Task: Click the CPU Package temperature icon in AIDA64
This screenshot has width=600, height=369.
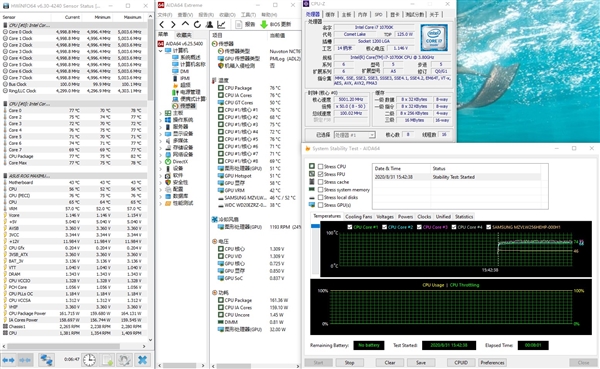Action: (x=221, y=88)
